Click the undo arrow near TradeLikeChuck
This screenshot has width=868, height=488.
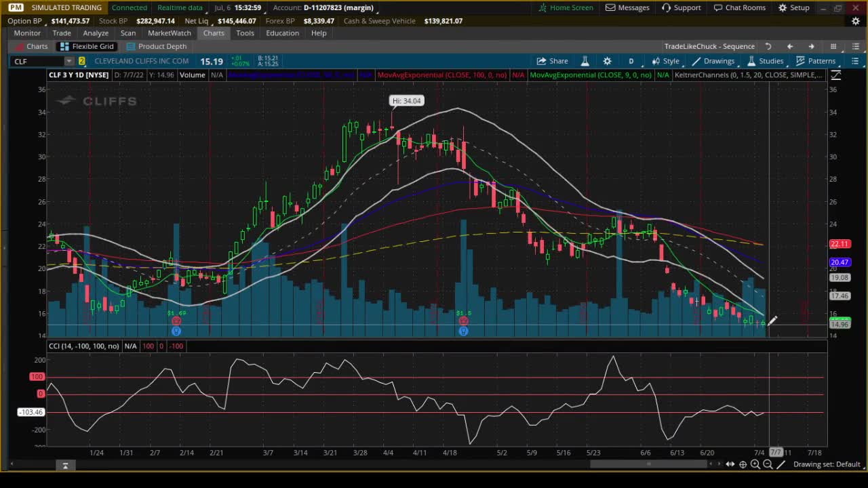coord(768,46)
